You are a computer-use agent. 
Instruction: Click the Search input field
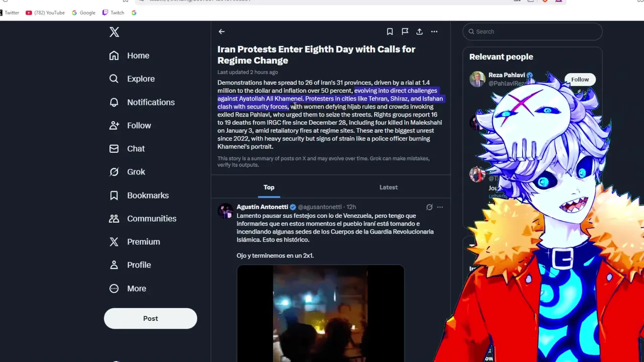[x=532, y=32]
